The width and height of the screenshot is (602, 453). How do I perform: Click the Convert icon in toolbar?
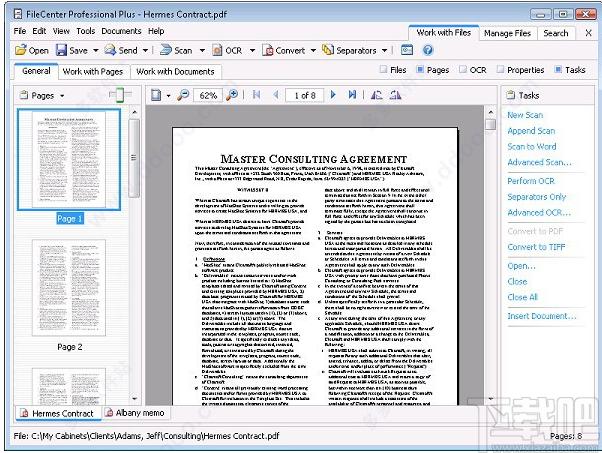click(268, 50)
